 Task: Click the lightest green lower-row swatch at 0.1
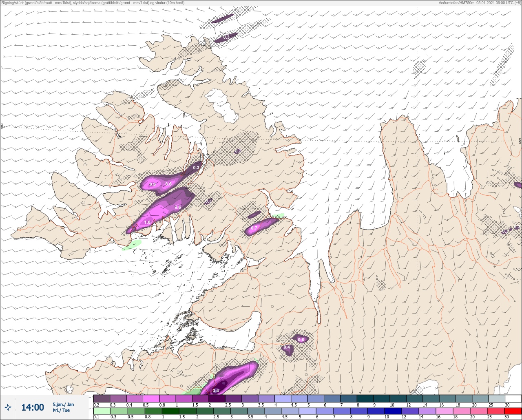(x=102, y=411)
